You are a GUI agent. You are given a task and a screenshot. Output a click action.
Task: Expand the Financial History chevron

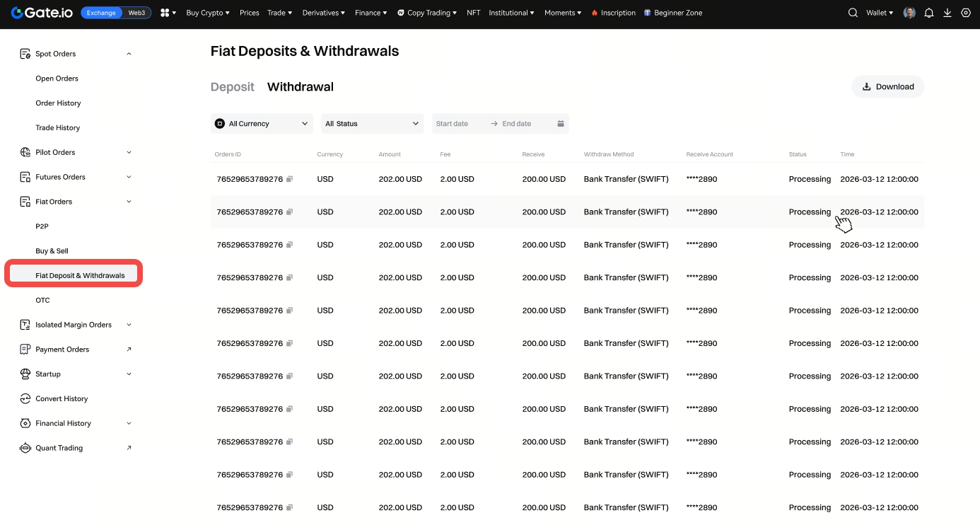[129, 423]
